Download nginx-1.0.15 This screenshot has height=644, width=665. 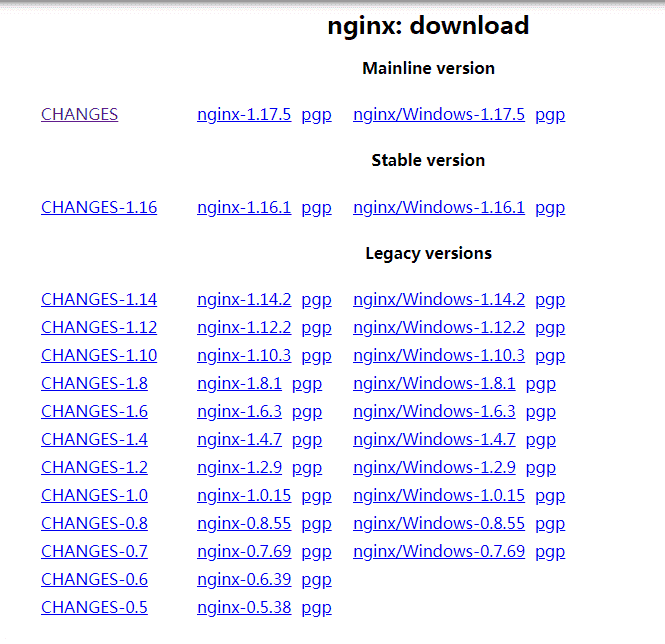point(244,496)
